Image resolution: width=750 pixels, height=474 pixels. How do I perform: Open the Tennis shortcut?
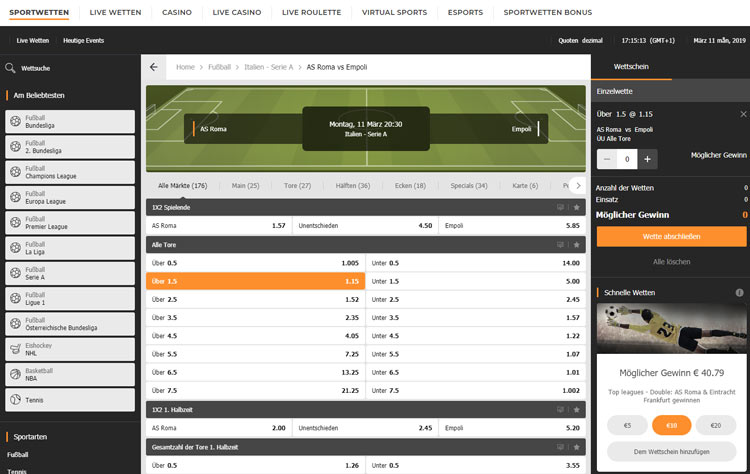click(x=70, y=400)
